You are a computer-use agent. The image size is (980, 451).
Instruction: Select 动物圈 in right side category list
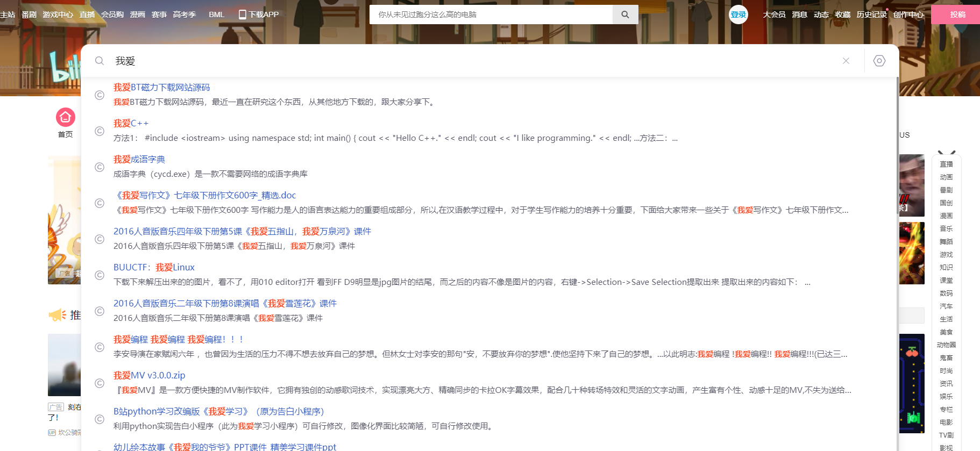pyautogui.click(x=946, y=345)
